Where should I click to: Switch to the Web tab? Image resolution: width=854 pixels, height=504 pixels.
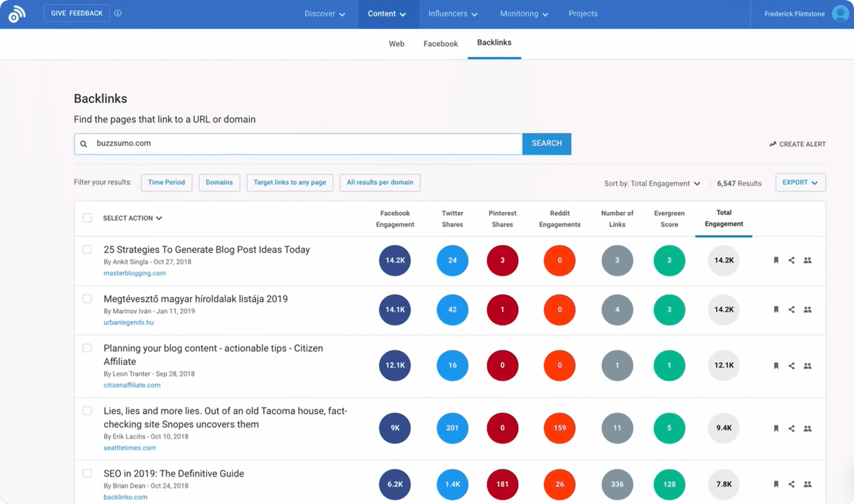396,44
